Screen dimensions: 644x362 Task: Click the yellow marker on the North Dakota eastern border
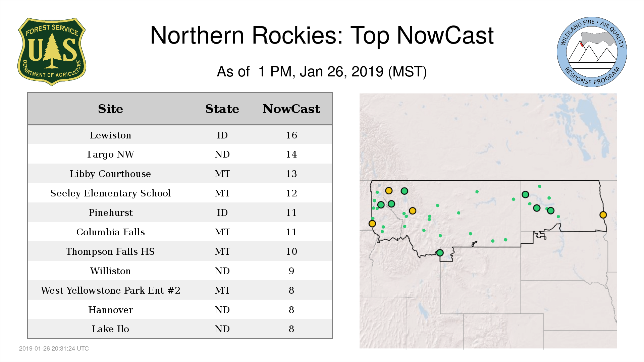[603, 215]
